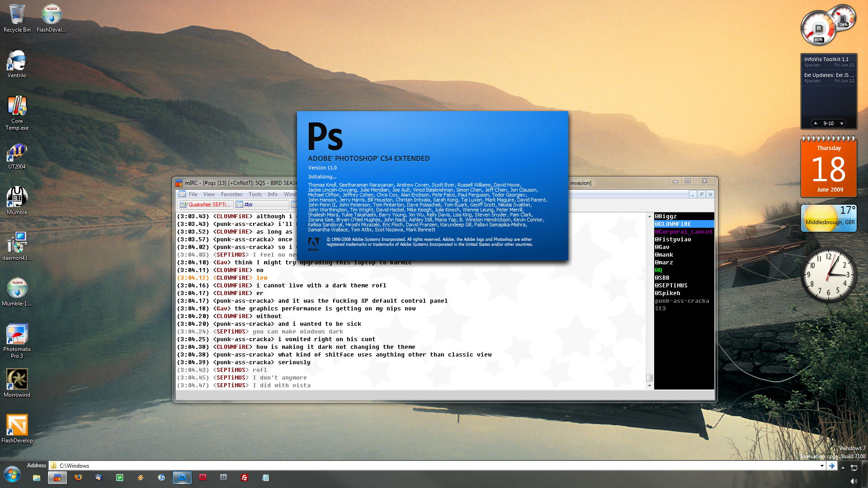Viewport: 868px width, 488px height.
Task: Open Lightroom taskbar icon
Action: coord(223,477)
